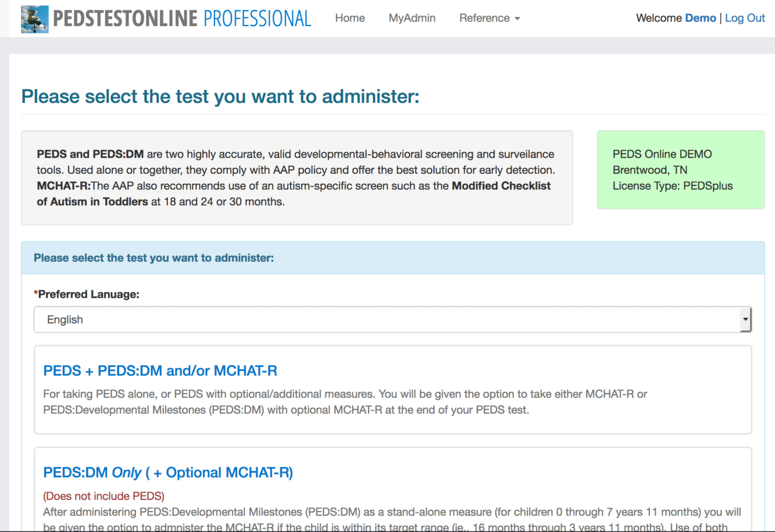Image resolution: width=775 pixels, height=532 pixels.
Task: Click the Preferred Lanuage field label
Action: tap(87, 295)
